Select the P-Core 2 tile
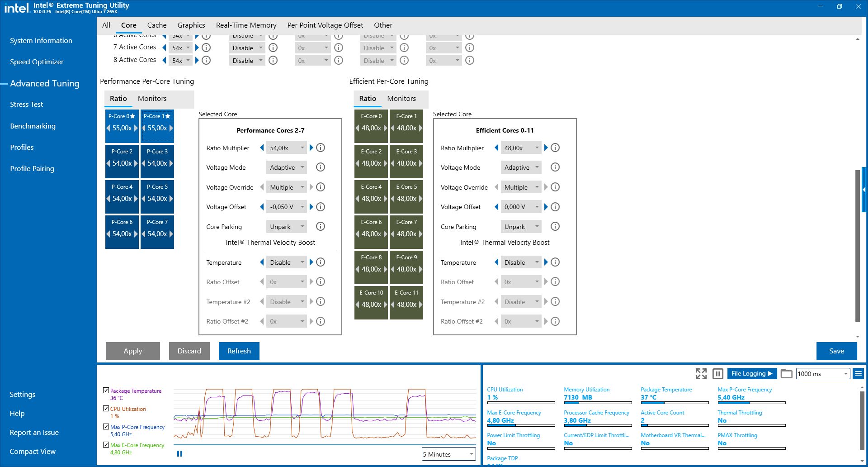Viewport: 868px width, 467px height. 122,161
